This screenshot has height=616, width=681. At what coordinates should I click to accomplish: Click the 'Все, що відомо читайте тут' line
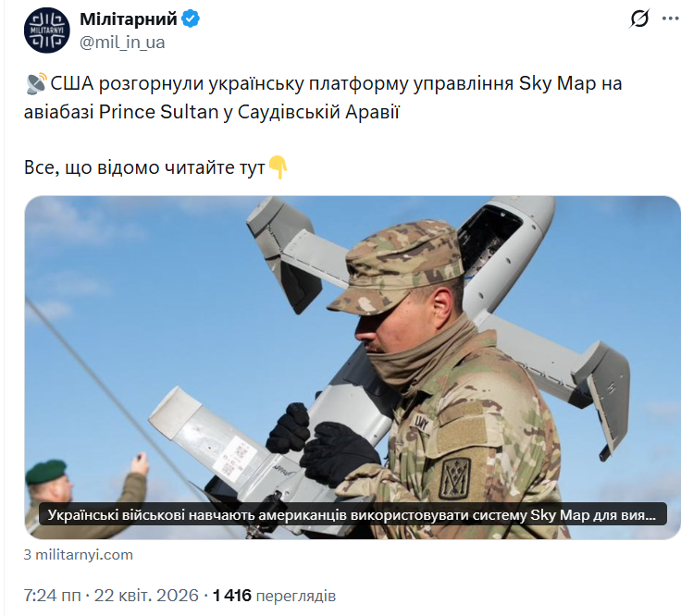144,167
